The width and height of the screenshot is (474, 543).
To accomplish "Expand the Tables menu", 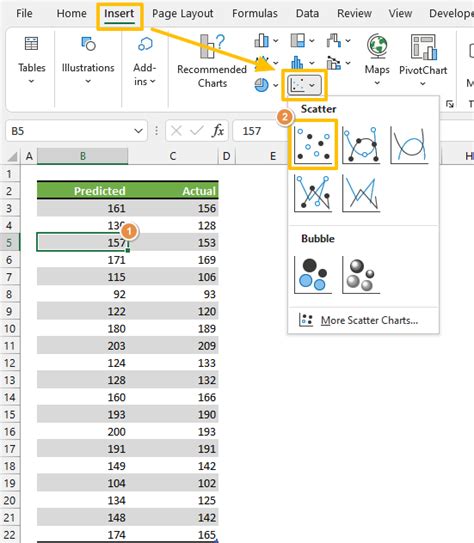I will [32, 60].
